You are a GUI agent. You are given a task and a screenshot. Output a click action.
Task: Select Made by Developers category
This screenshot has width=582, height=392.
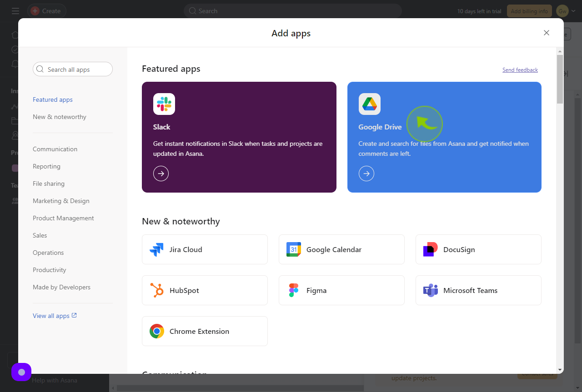point(61,287)
